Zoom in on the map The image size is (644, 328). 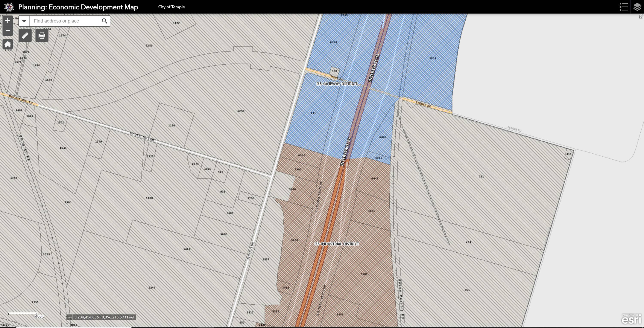coord(8,21)
